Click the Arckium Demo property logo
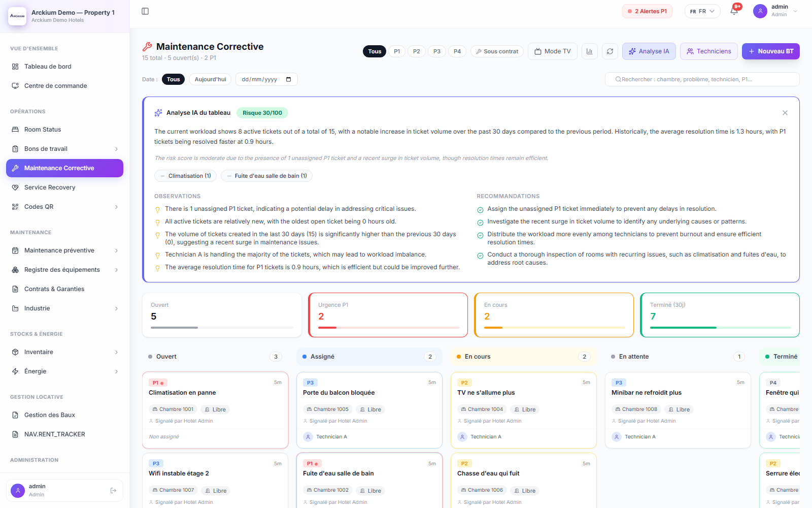The image size is (812, 508). [17, 16]
